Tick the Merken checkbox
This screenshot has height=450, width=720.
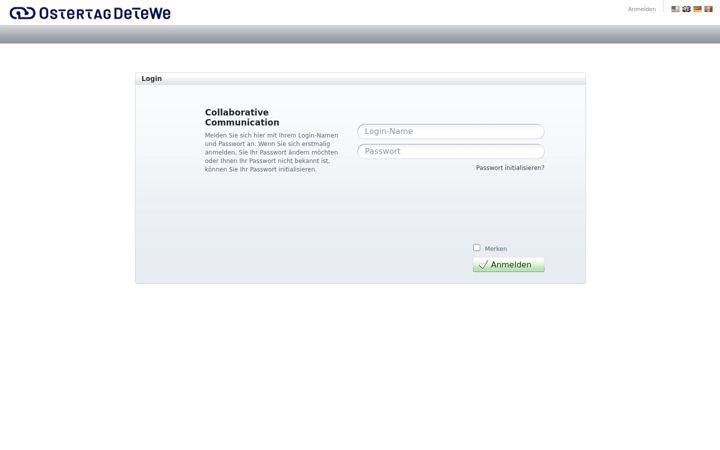[x=477, y=248]
